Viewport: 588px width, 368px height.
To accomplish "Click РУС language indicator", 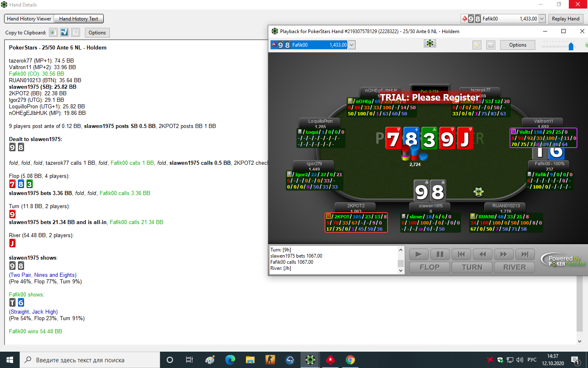I will (x=532, y=360).
